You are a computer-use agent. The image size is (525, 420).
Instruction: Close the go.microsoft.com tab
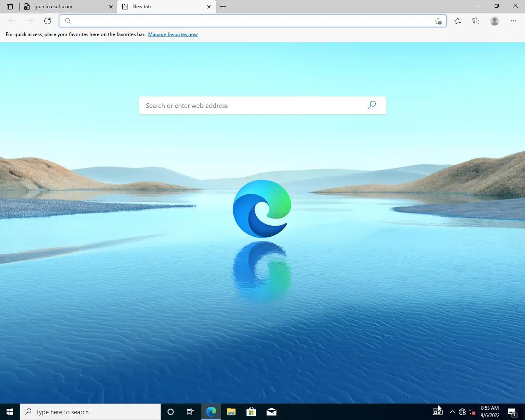click(111, 7)
